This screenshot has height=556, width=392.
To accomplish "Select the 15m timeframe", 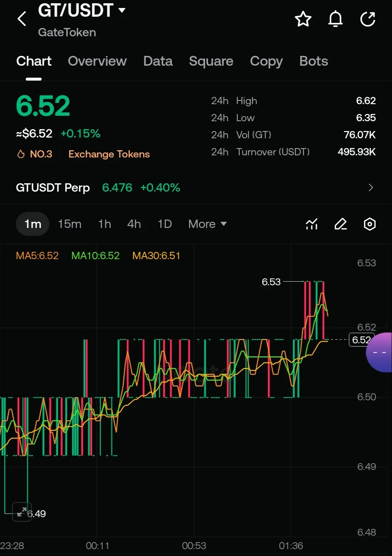I will coord(70,224).
